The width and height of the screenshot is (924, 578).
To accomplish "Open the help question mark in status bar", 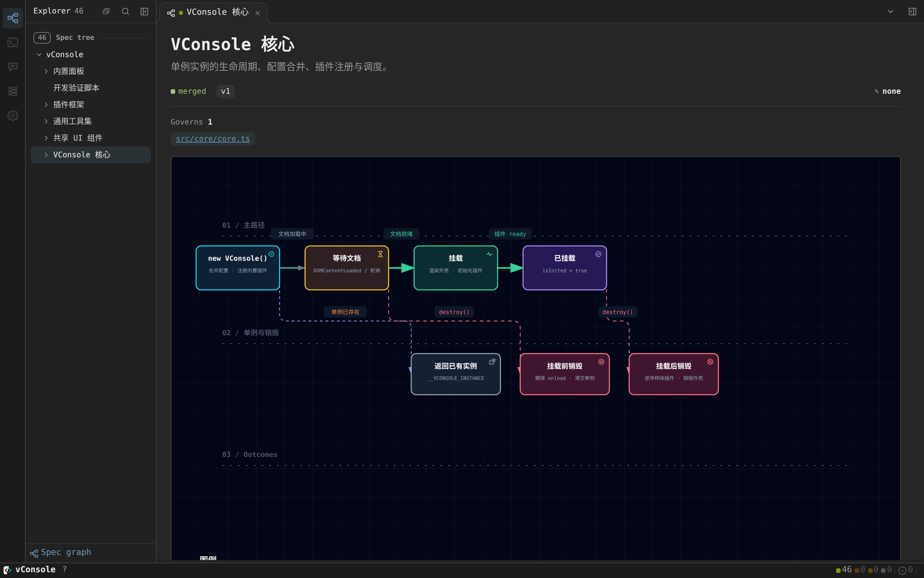I will (x=65, y=570).
